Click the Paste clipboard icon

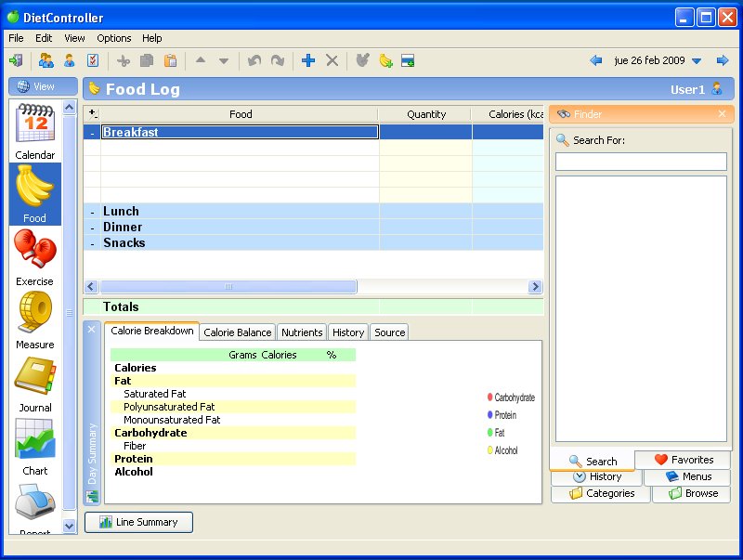[170, 60]
